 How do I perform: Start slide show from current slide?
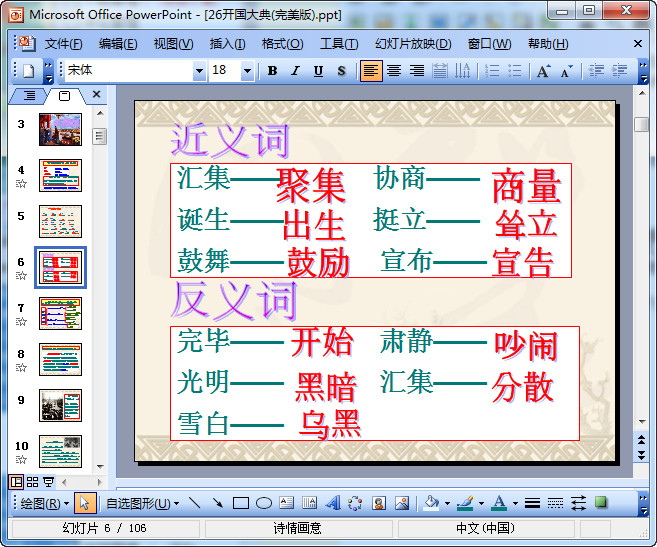point(48,482)
